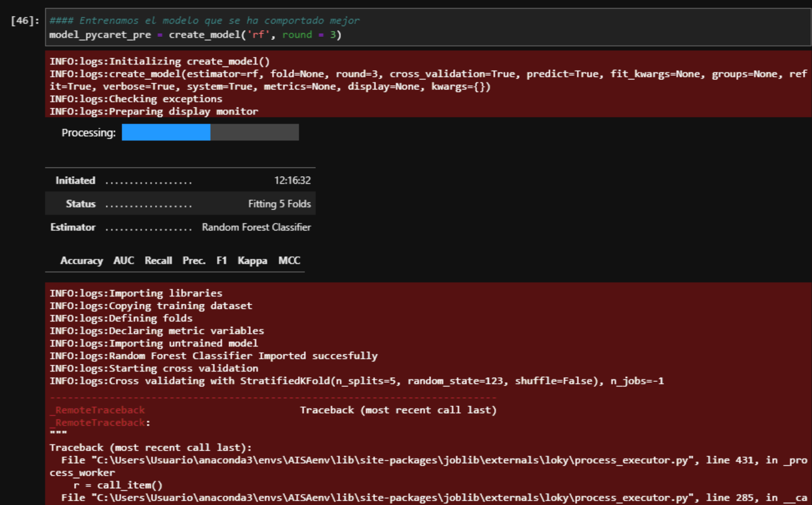Viewport: 812px width, 505px height.
Task: Select the Recall metric header
Action: [x=158, y=261]
